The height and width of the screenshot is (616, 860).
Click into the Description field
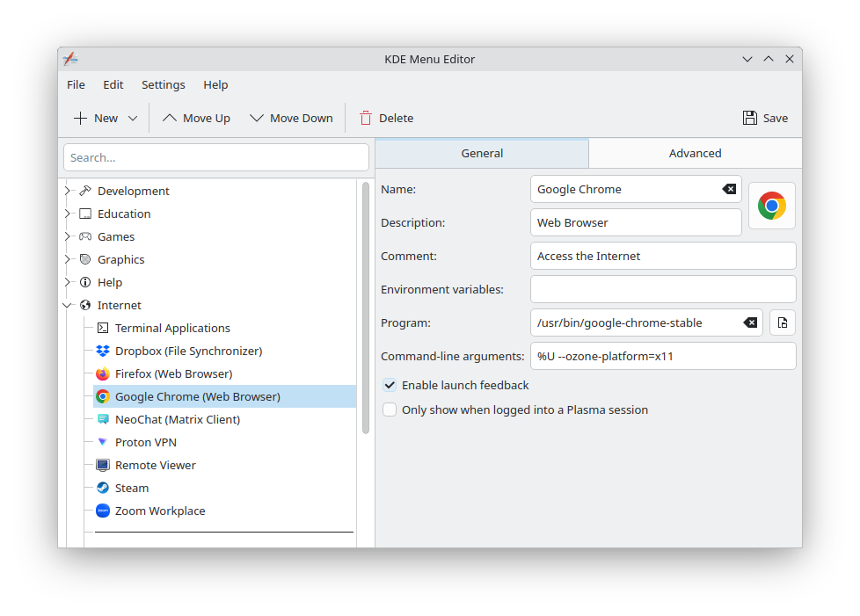pyautogui.click(x=636, y=222)
